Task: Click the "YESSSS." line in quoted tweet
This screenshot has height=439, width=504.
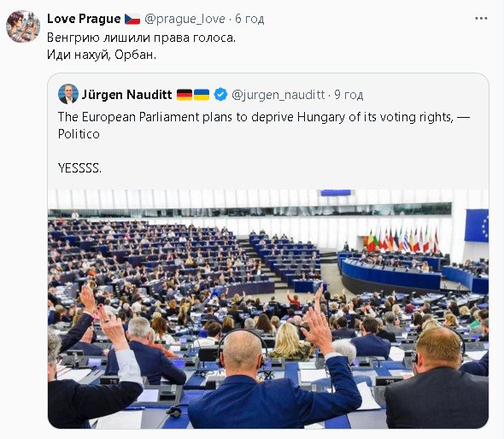Action: [79, 167]
